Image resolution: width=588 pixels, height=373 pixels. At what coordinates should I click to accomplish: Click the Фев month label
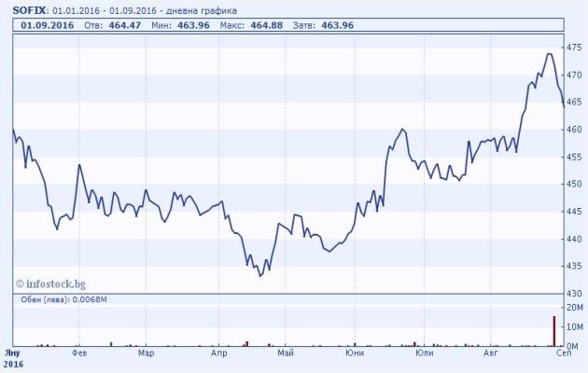pos(79,353)
